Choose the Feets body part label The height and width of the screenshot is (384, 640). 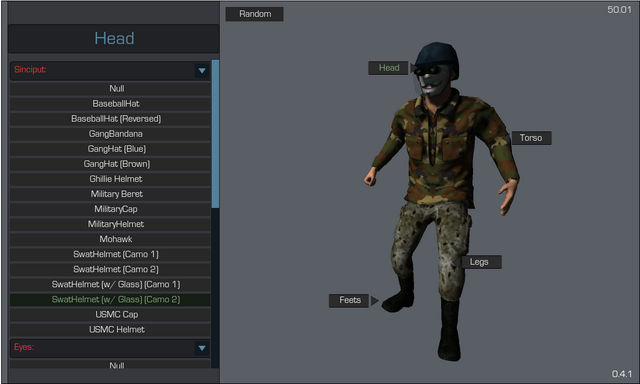(x=349, y=300)
